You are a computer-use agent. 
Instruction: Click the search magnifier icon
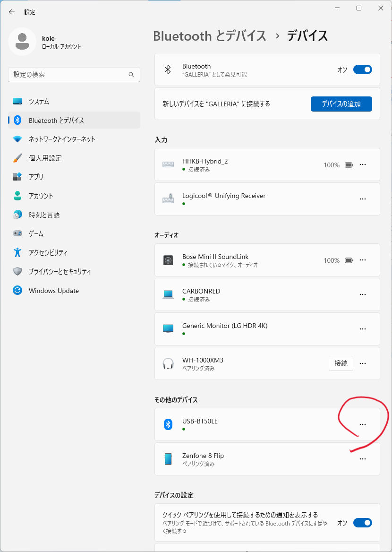[131, 75]
